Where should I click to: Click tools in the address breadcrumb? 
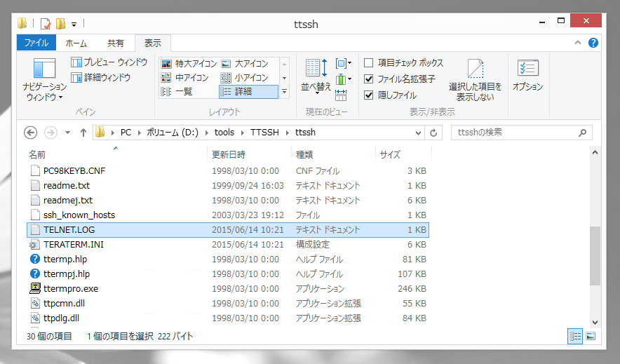point(224,133)
